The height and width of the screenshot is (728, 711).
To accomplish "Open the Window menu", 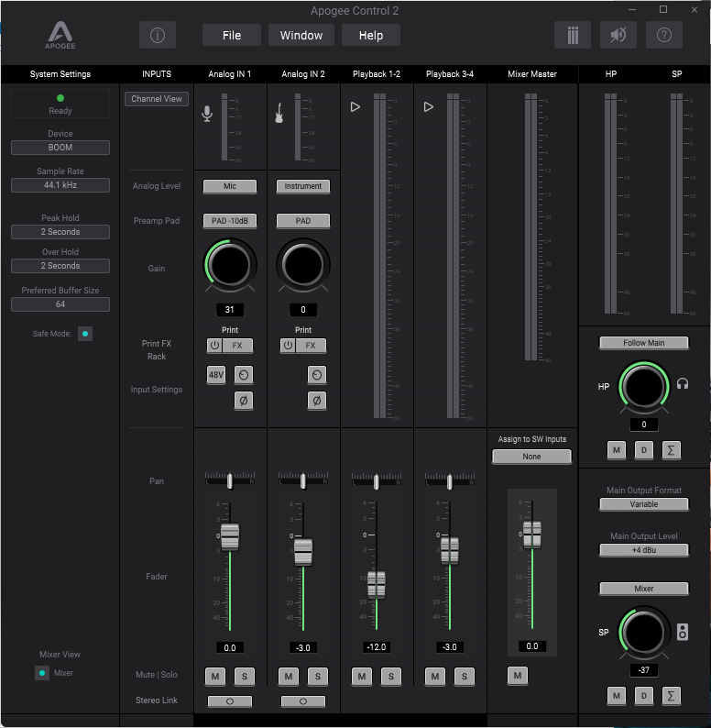I will (301, 36).
